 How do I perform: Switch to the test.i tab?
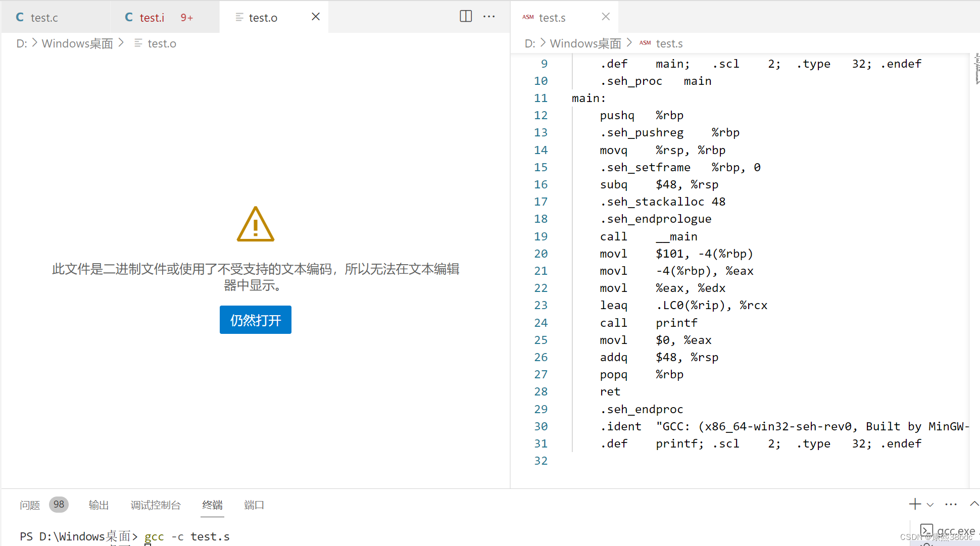(152, 18)
